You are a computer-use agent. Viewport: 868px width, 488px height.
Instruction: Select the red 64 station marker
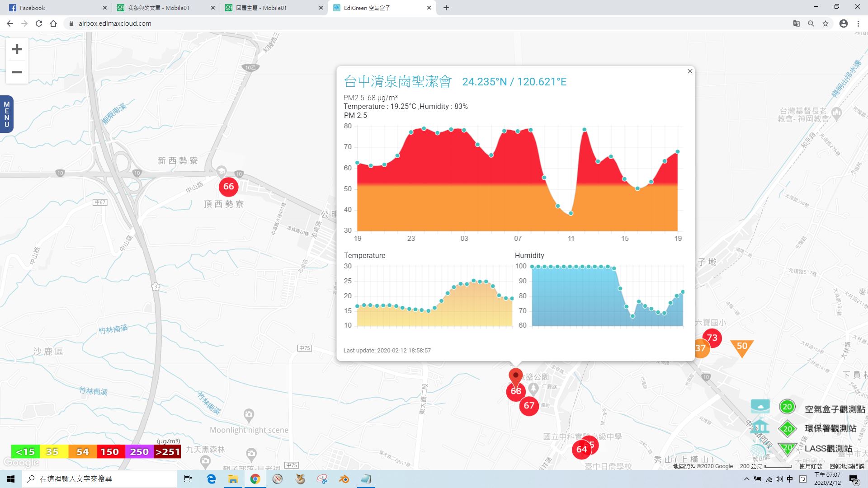[x=581, y=449]
